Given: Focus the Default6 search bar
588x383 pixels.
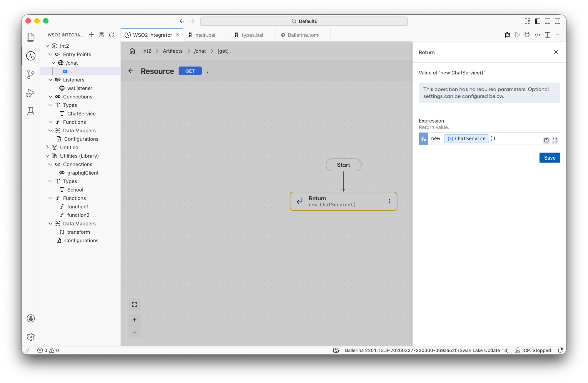Looking at the screenshot, I should coord(304,21).
